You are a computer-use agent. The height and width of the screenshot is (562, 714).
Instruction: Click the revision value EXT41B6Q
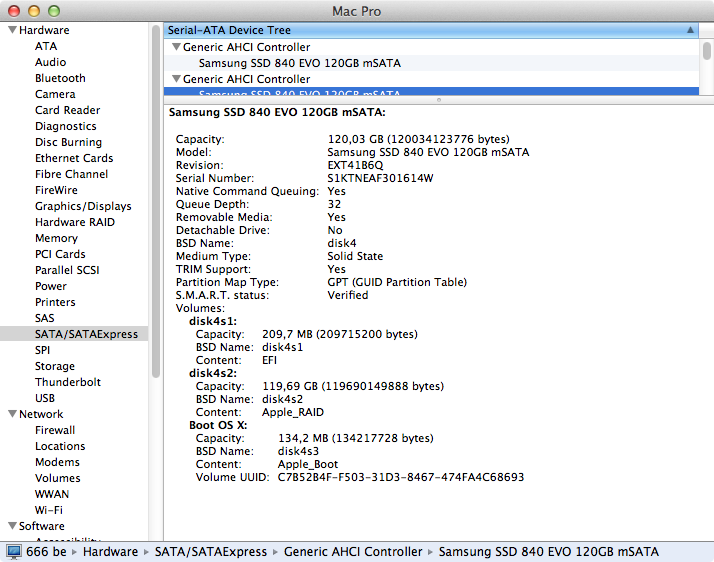355,165
